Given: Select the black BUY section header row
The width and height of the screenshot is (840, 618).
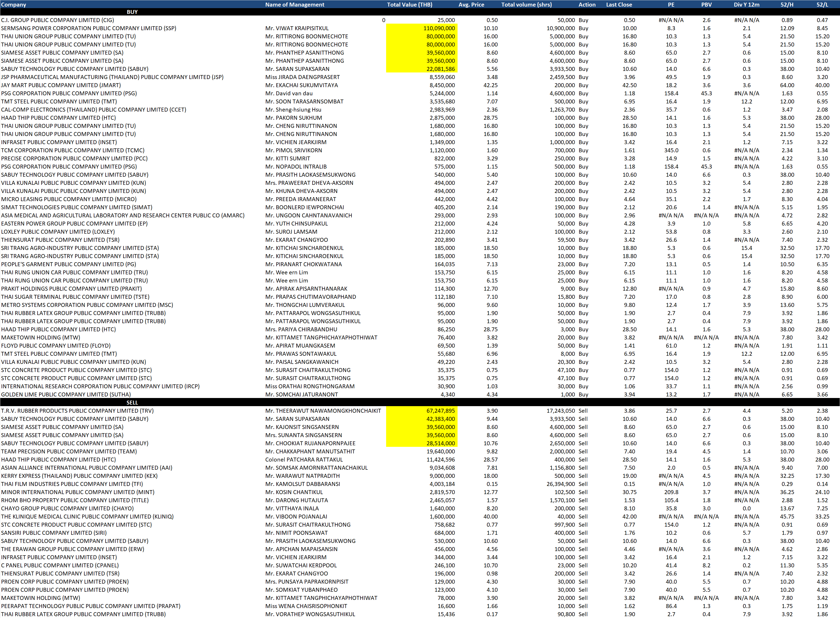Looking at the screenshot, I should pyautogui.click(x=132, y=12).
